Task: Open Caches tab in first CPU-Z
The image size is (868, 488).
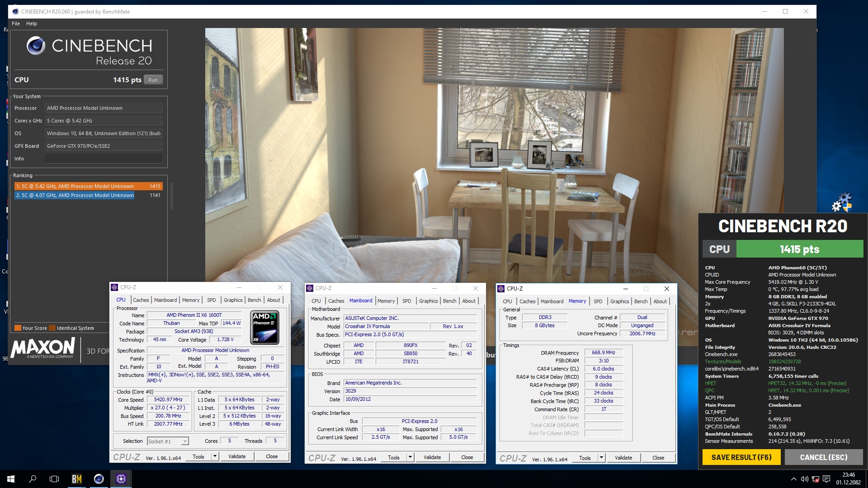Action: tap(141, 300)
